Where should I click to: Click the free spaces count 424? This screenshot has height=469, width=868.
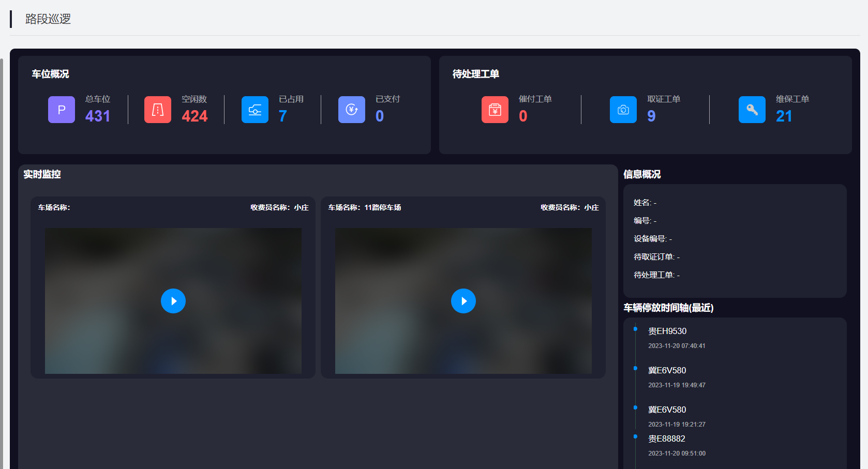point(194,116)
